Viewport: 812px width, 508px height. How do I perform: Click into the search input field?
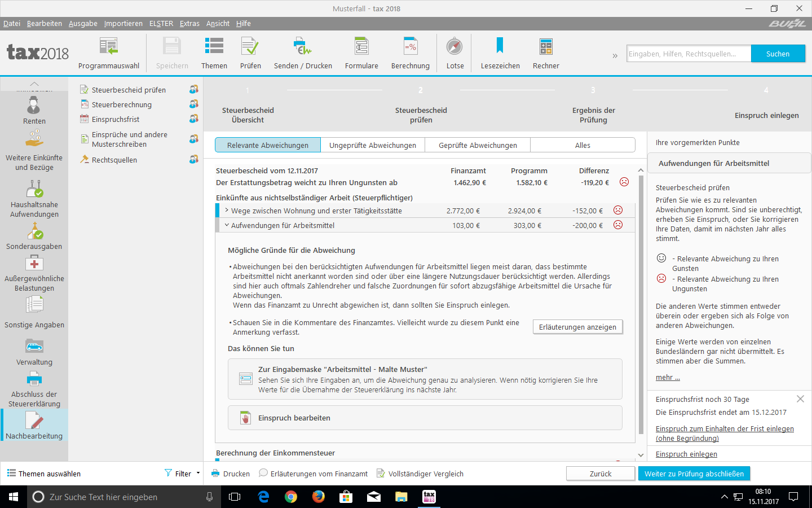[688, 54]
